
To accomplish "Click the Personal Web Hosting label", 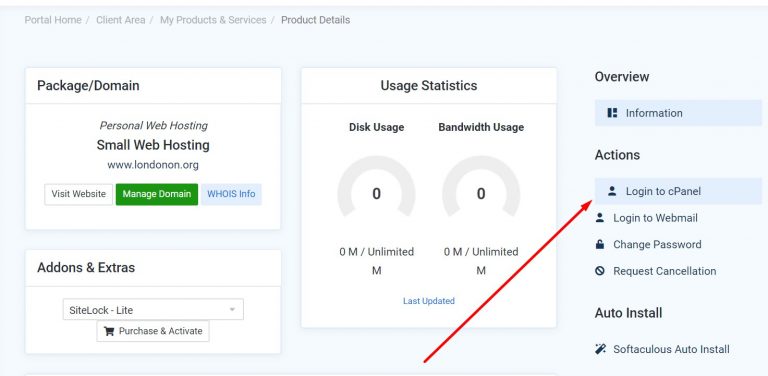I will (153, 126).
